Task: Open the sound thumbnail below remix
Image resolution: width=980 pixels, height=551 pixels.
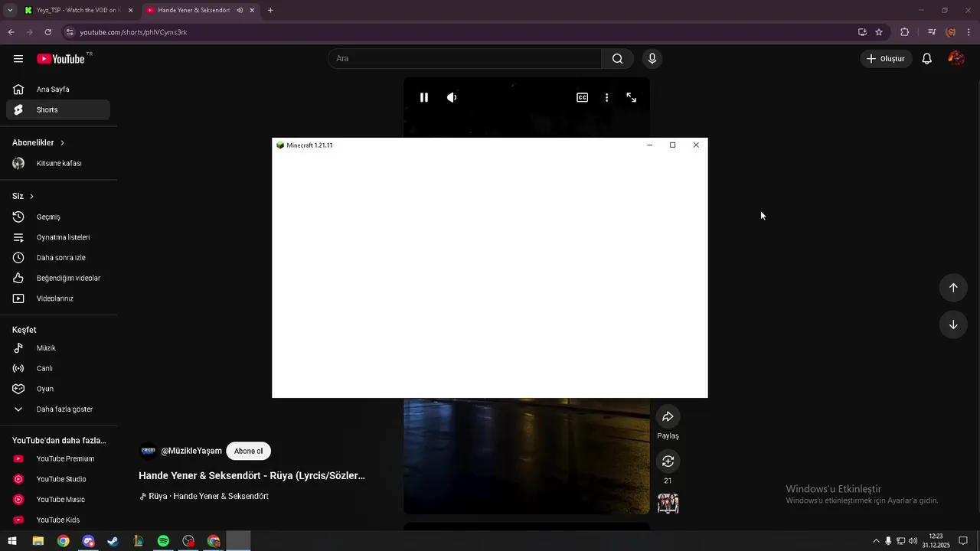Action: (668, 503)
